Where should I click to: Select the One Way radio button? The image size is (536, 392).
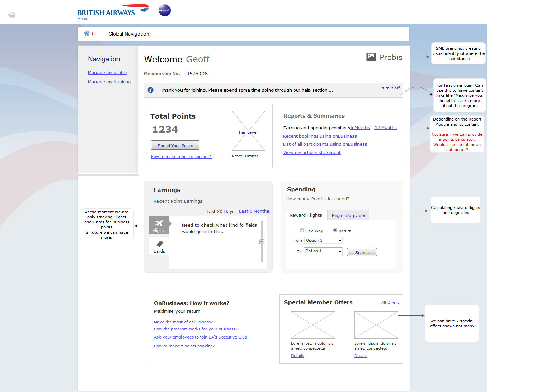(x=302, y=230)
